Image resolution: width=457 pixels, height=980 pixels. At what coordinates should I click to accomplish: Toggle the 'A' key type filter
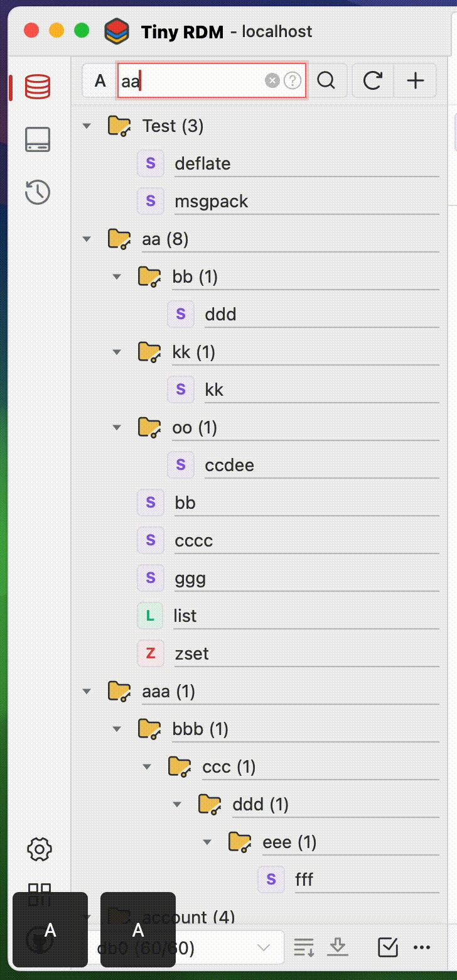point(100,81)
